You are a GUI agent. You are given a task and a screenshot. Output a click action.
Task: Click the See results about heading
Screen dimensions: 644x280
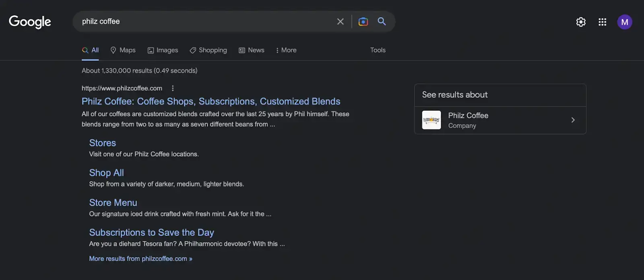(x=455, y=95)
